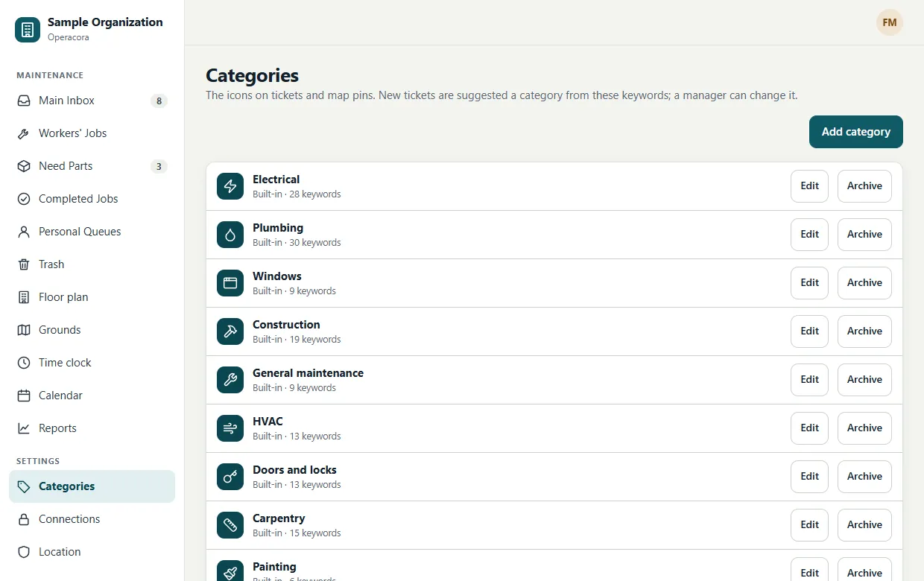Click the Categories tag icon
924x581 pixels.
point(24,486)
